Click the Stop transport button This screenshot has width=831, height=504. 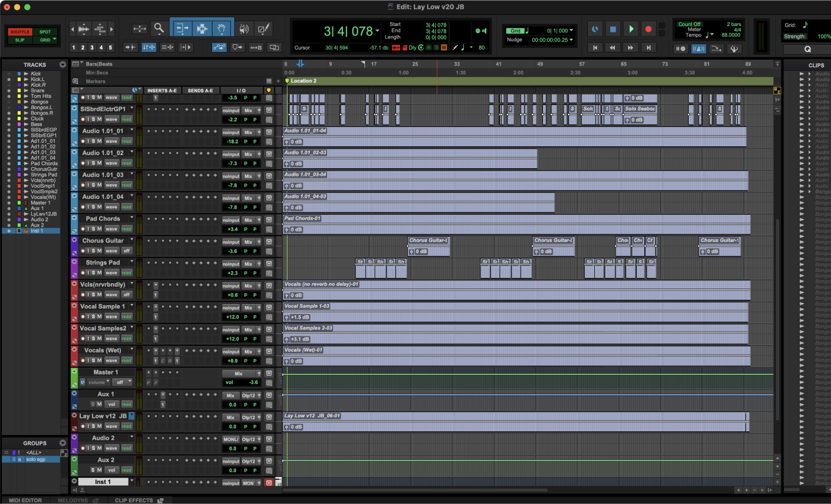tap(613, 29)
